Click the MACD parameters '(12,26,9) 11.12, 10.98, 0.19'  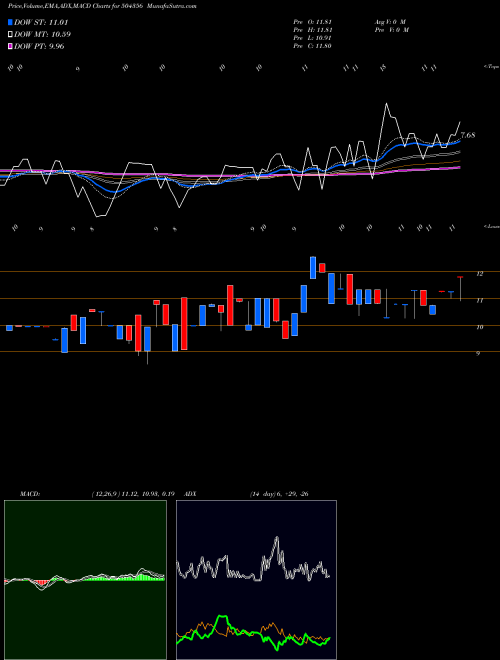click(x=133, y=494)
